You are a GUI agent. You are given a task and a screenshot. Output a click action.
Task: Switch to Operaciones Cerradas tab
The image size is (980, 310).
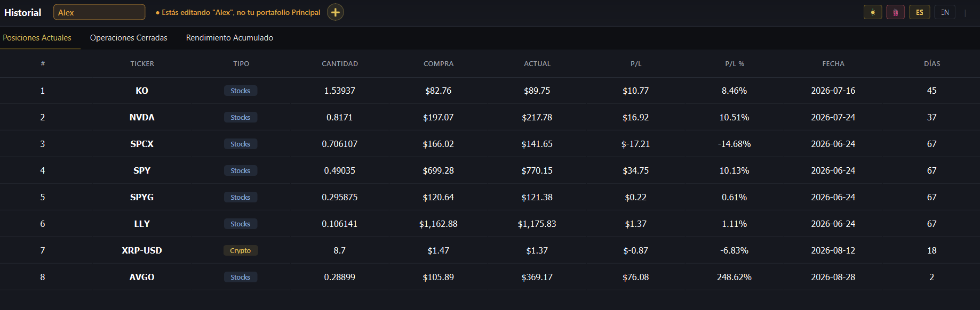click(x=129, y=38)
